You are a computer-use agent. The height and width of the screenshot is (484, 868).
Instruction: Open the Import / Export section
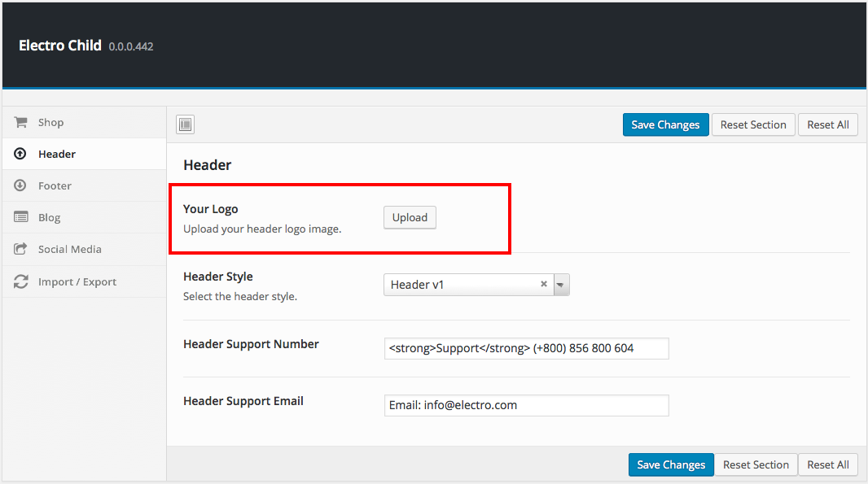(x=84, y=281)
